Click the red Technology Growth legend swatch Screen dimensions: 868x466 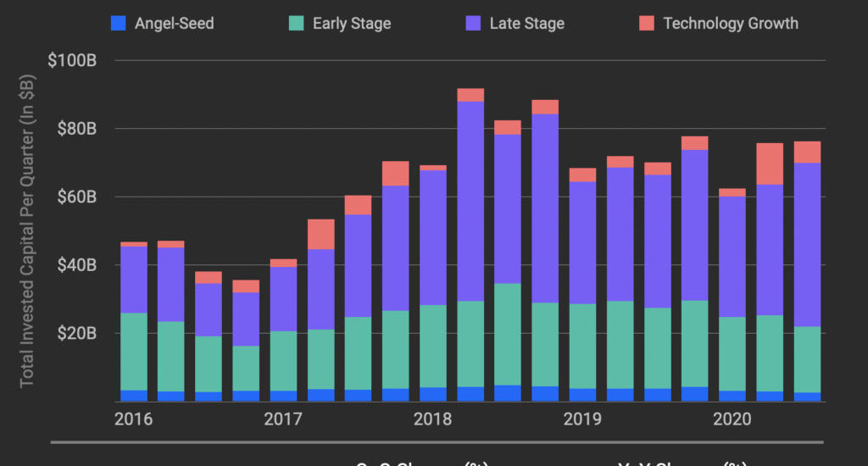647,24
